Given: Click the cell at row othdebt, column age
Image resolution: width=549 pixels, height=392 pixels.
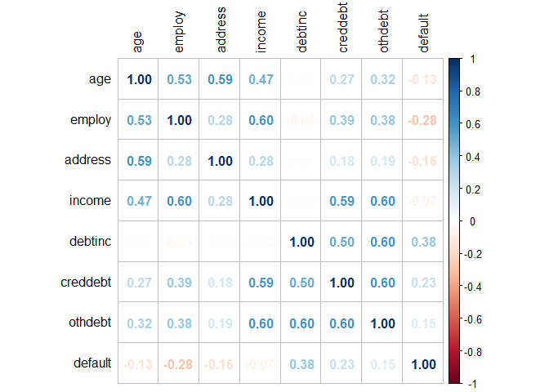Looking at the screenshot, I should pos(138,323).
